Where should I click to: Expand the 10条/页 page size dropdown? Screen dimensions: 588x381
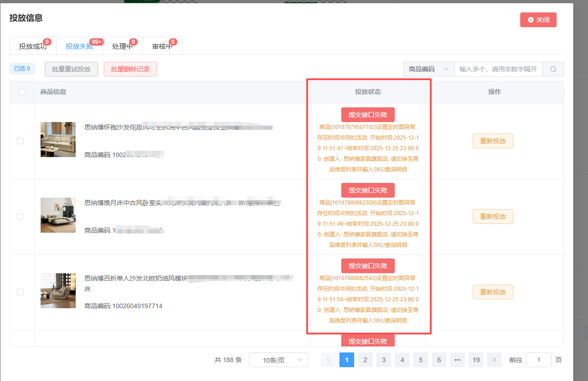(x=278, y=360)
